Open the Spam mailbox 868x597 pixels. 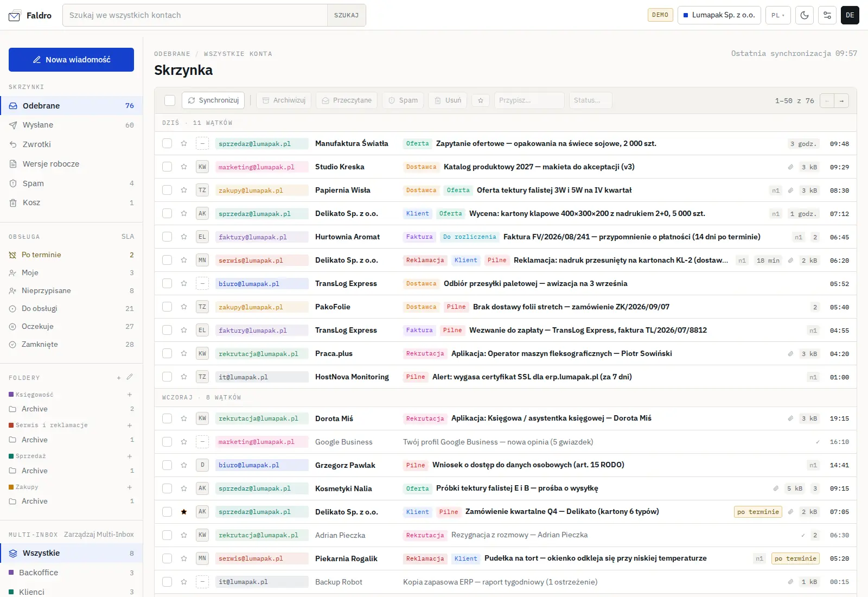71,183
